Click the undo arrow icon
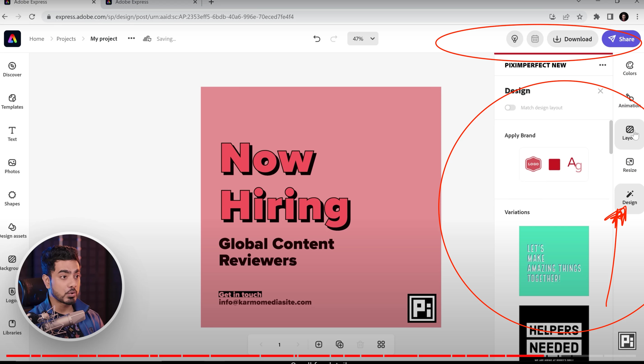The image size is (644, 364). click(317, 39)
